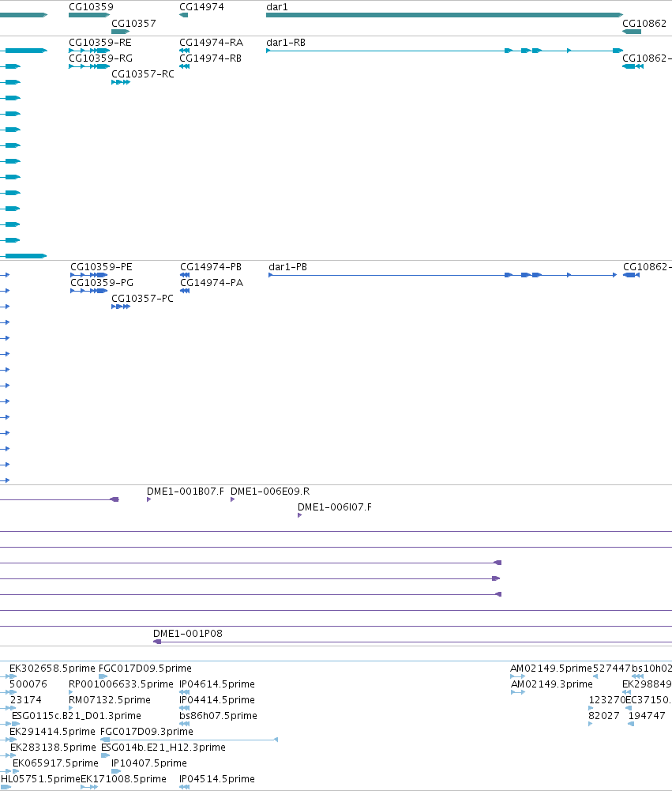Click EST bs86h07.5prime
Viewport: 672px width, 791px height.
pyautogui.click(x=218, y=716)
